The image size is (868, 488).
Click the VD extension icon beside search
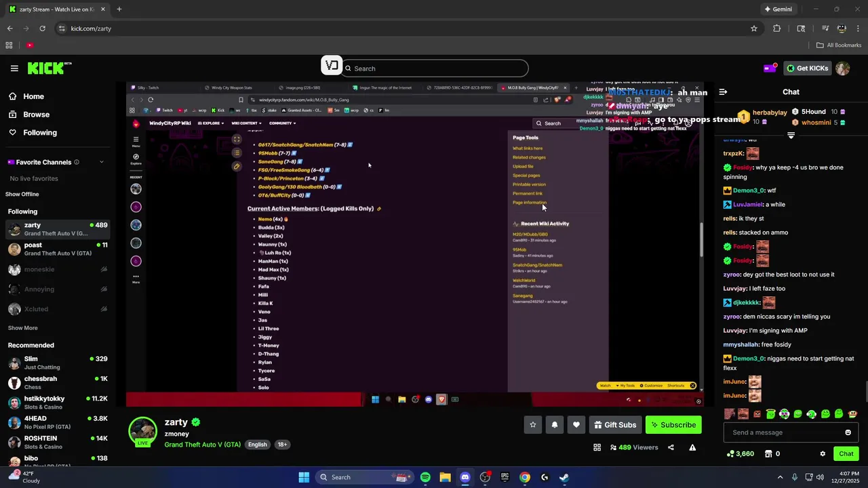point(331,66)
